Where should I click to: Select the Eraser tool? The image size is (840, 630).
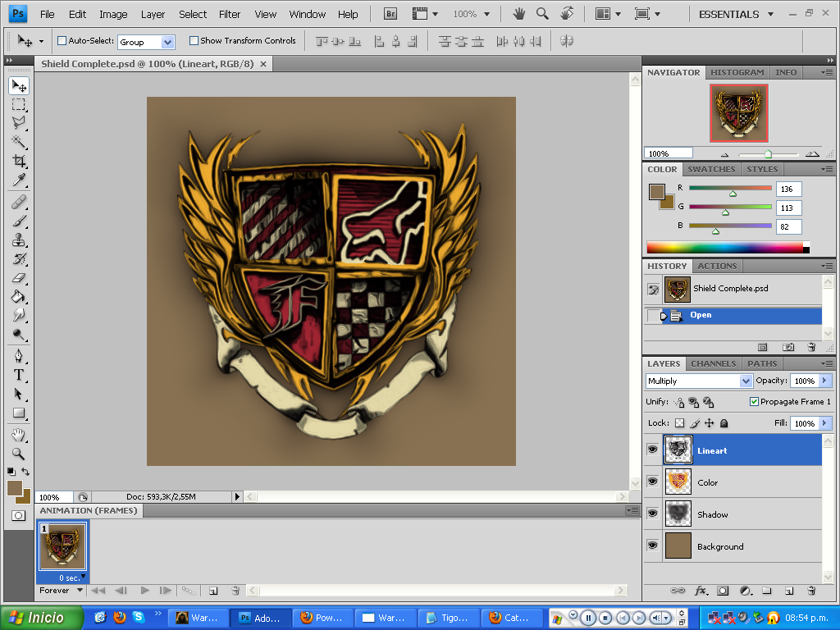(19, 277)
